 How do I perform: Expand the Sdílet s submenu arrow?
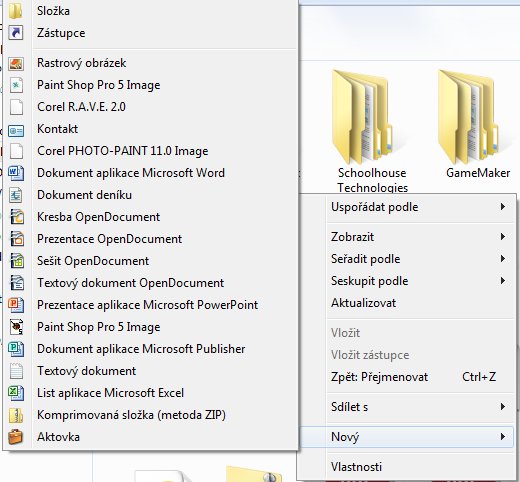[503, 407]
